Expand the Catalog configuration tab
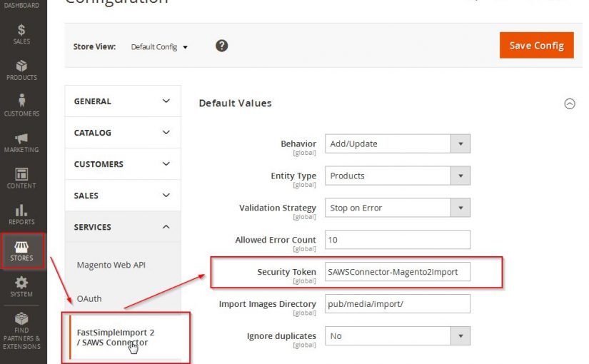The width and height of the screenshot is (589, 364). point(122,133)
